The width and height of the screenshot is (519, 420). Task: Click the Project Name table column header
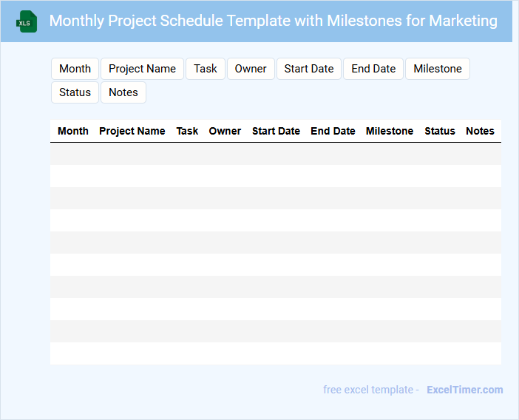point(132,131)
